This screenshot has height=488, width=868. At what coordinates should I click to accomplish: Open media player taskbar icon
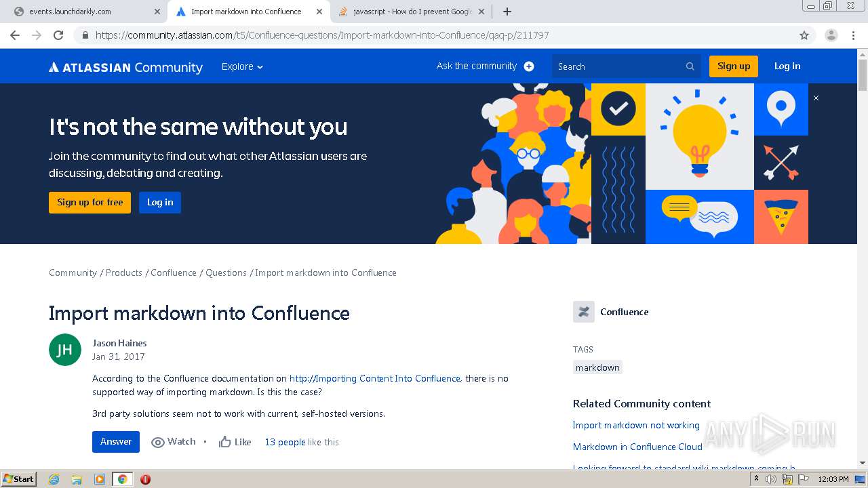pos(100,479)
